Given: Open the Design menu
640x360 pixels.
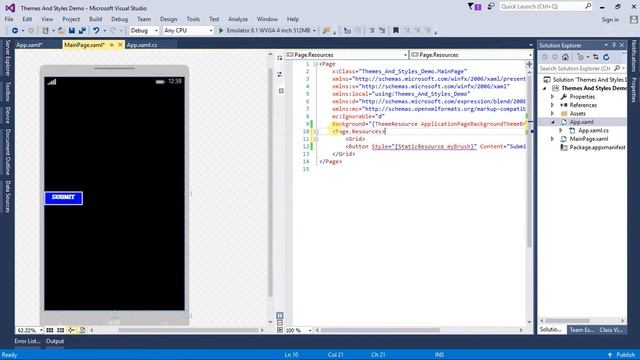Looking at the screenshot, I should pos(168,19).
